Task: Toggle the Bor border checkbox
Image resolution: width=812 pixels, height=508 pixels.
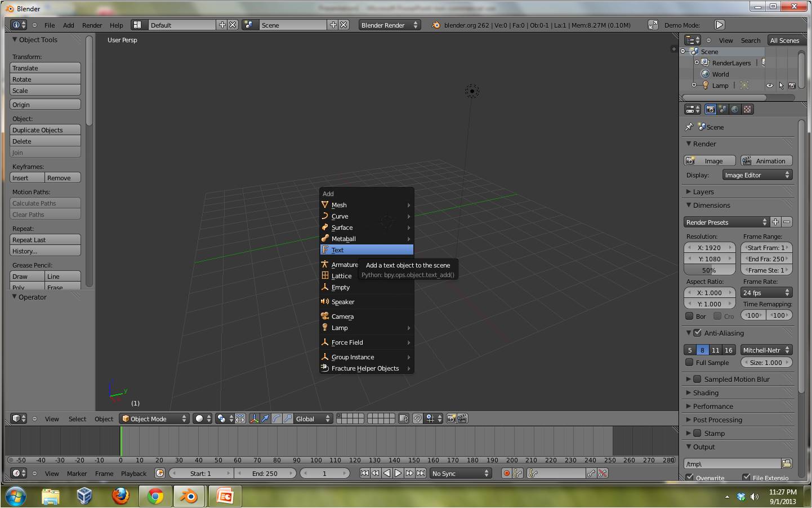Action: [x=689, y=316]
